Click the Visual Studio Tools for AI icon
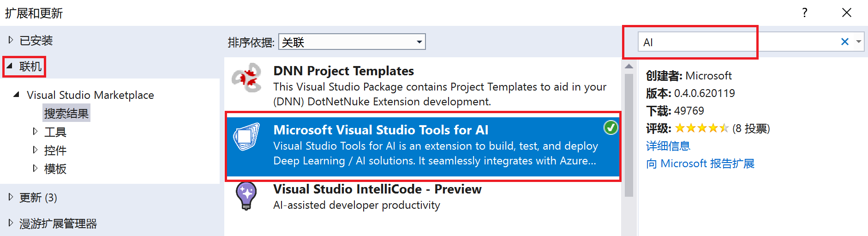The height and width of the screenshot is (236, 868). click(246, 137)
